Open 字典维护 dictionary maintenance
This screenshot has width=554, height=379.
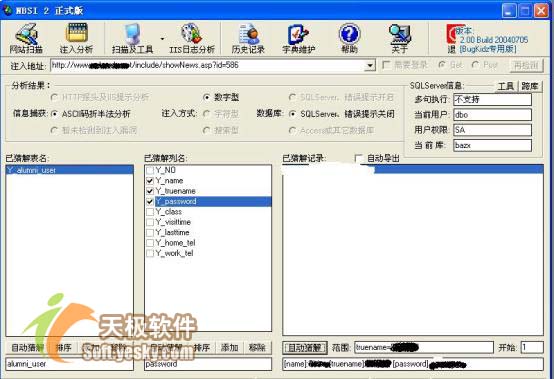click(x=299, y=39)
